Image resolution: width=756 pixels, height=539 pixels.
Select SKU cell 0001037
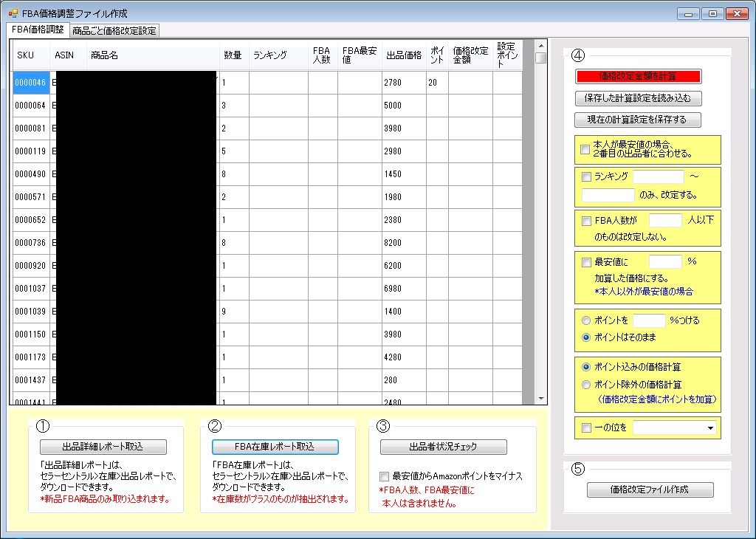(31, 289)
